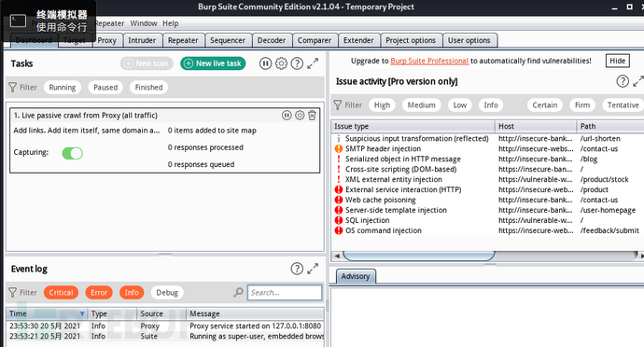Image resolution: width=644 pixels, height=347 pixels.
Task: Open the terminal emulator launcher icon
Action: click(18, 21)
